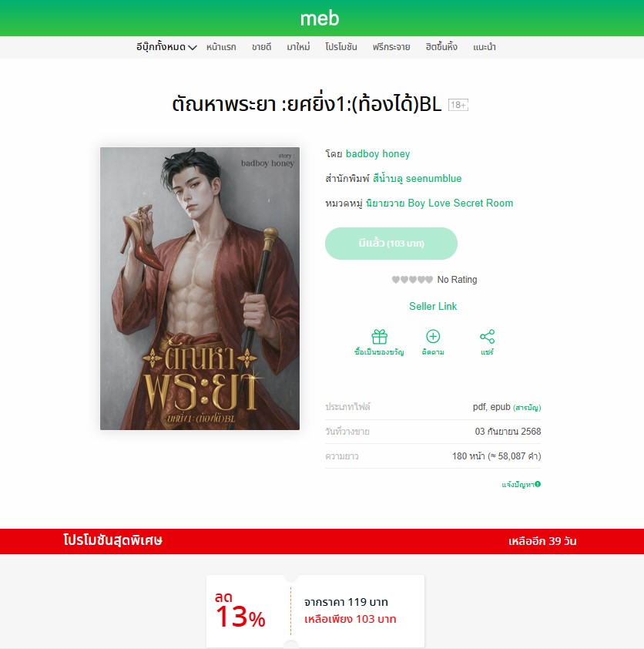Expand the all e-books dropdown menu

[166, 47]
